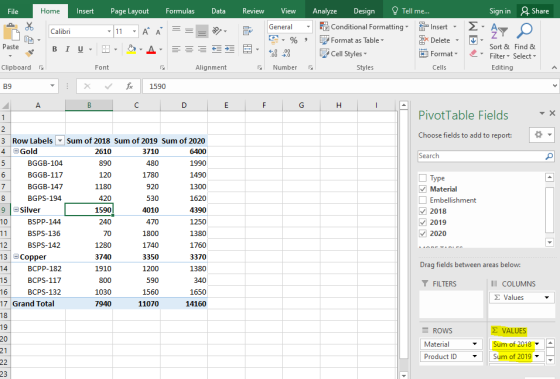Click the Copy icon in Clipboard

[x=29, y=40]
